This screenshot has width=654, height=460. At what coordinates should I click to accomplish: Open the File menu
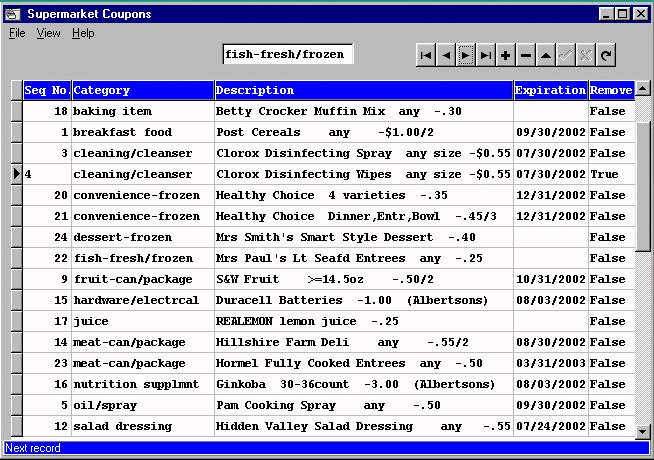[17, 33]
